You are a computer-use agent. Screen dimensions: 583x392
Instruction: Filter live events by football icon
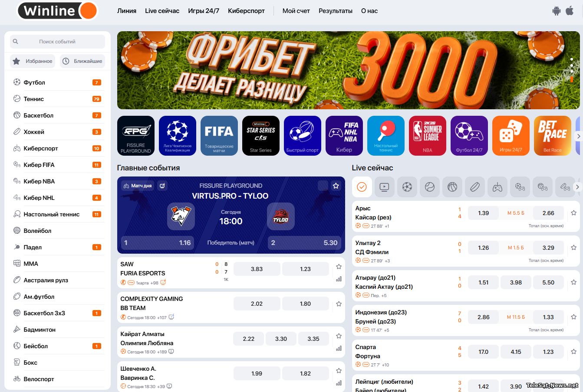(x=407, y=187)
